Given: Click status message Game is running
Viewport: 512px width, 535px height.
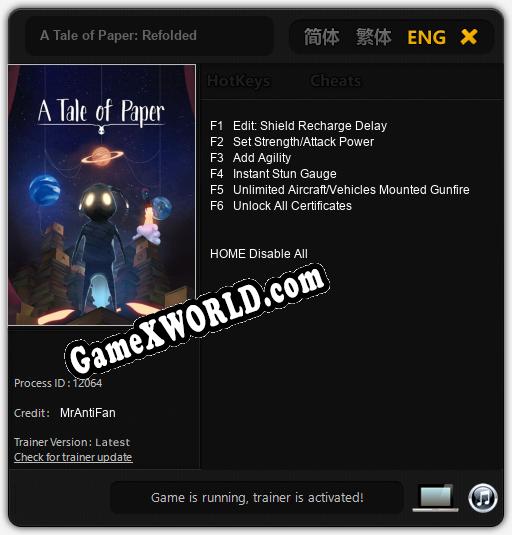Looking at the screenshot, I should click(x=257, y=498).
